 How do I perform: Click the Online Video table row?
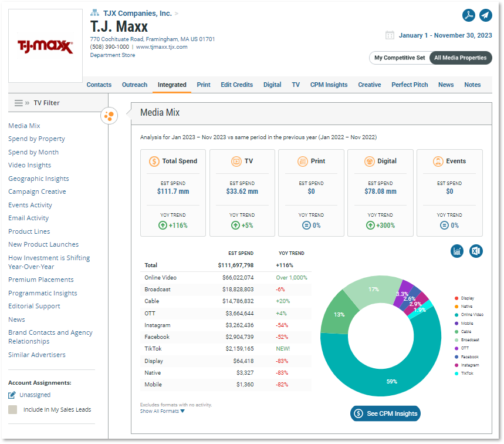[x=226, y=278]
